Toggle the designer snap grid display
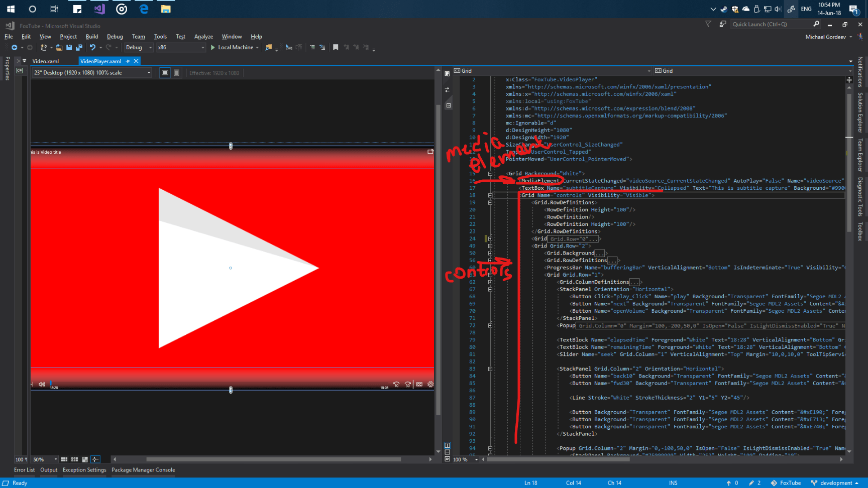Viewport: 868px width, 488px height. pos(64,459)
